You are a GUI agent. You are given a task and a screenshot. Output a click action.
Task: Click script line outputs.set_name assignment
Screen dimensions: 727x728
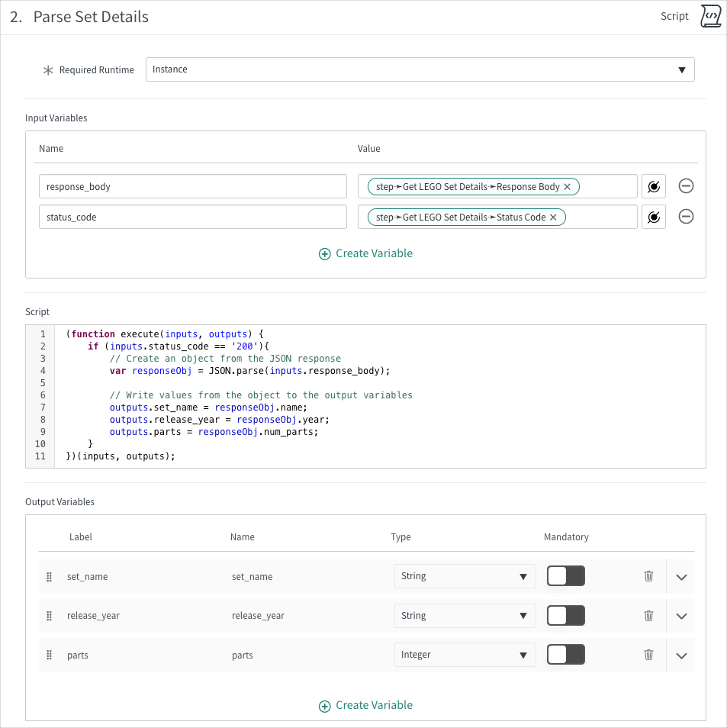tap(208, 407)
